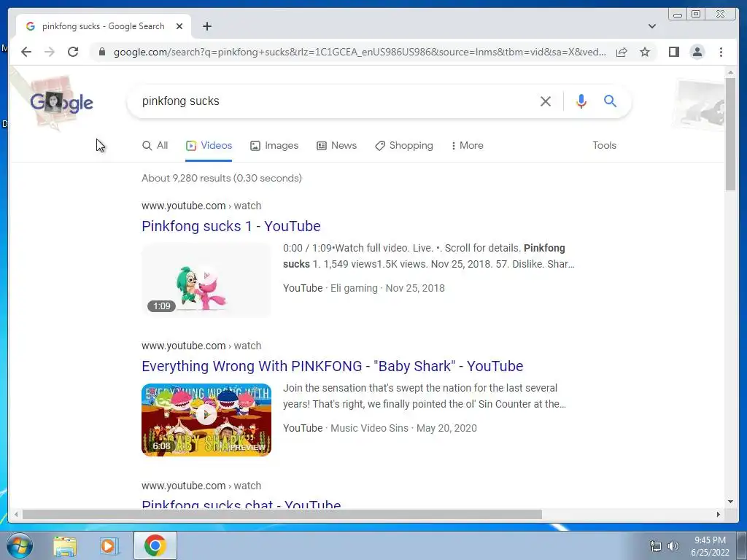Screen dimensions: 747x560
Task: Click the scroll left arrow
Action: (16, 514)
